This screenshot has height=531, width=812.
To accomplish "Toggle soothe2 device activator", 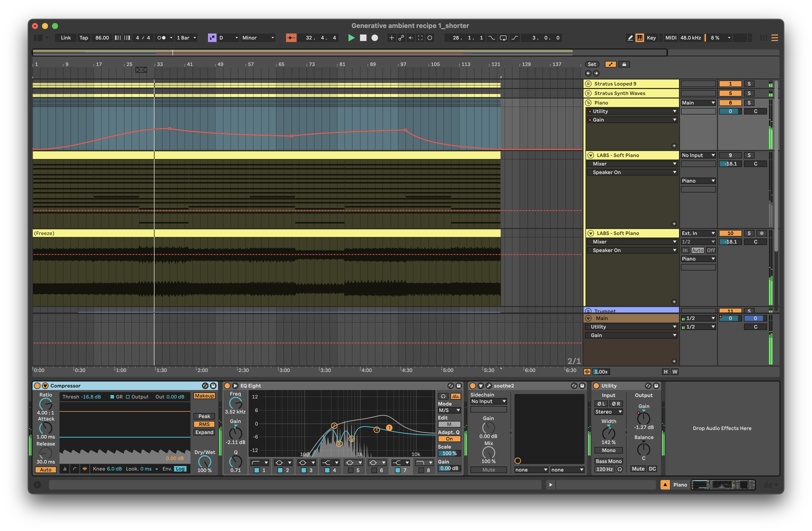I will (x=472, y=385).
